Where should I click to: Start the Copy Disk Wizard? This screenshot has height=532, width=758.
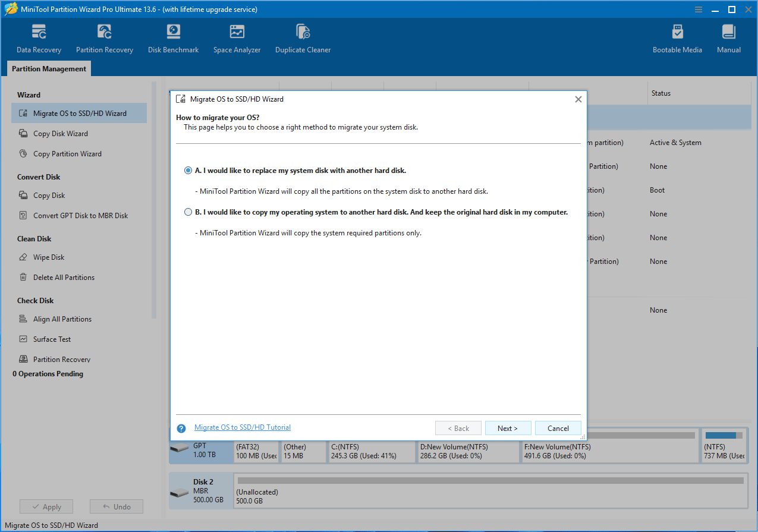coord(60,134)
